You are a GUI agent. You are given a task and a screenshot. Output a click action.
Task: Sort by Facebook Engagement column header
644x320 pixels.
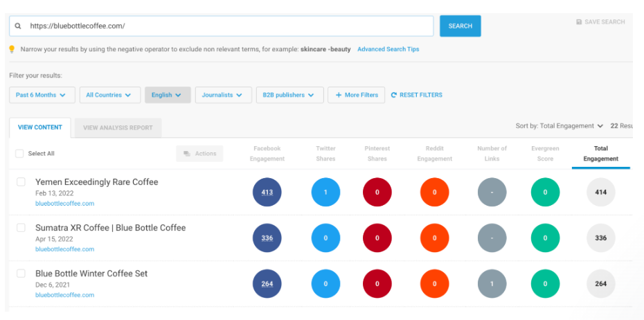coord(267,154)
